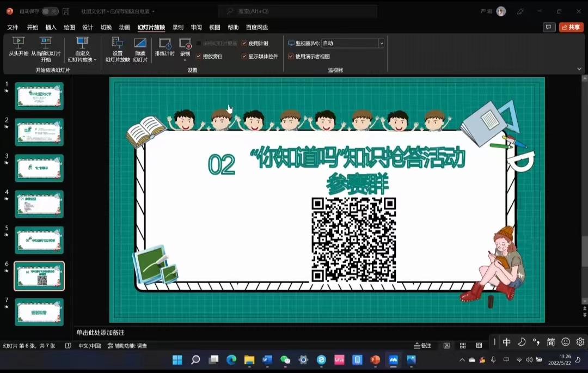Select slide 3 thumbnail
Image resolution: width=588 pixels, height=373 pixels.
[x=39, y=168]
